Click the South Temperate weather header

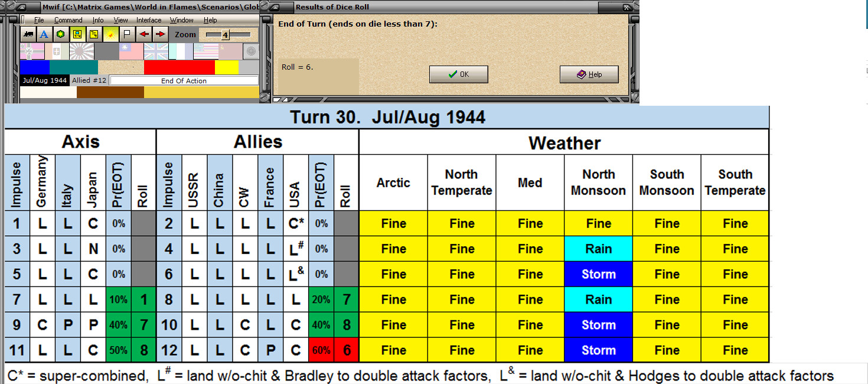(735, 182)
